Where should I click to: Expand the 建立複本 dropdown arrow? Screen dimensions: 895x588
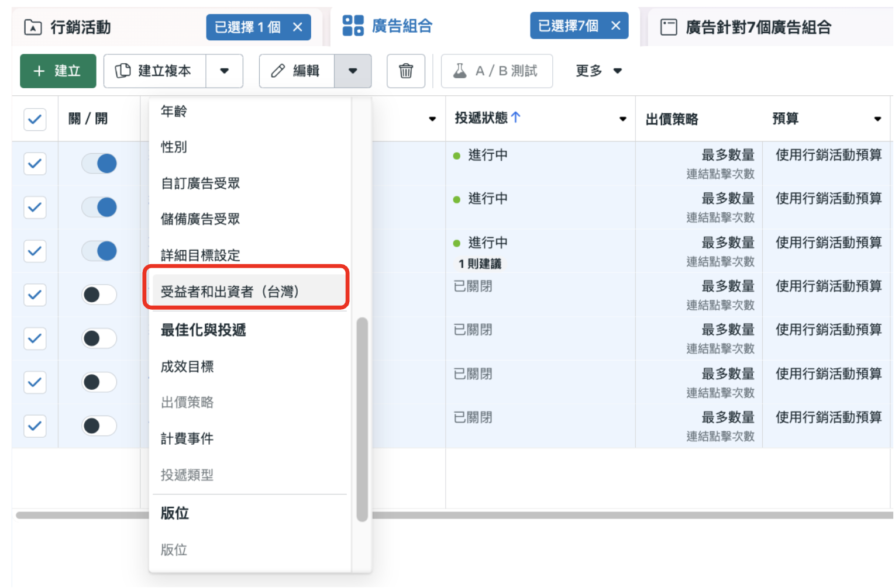pyautogui.click(x=225, y=71)
